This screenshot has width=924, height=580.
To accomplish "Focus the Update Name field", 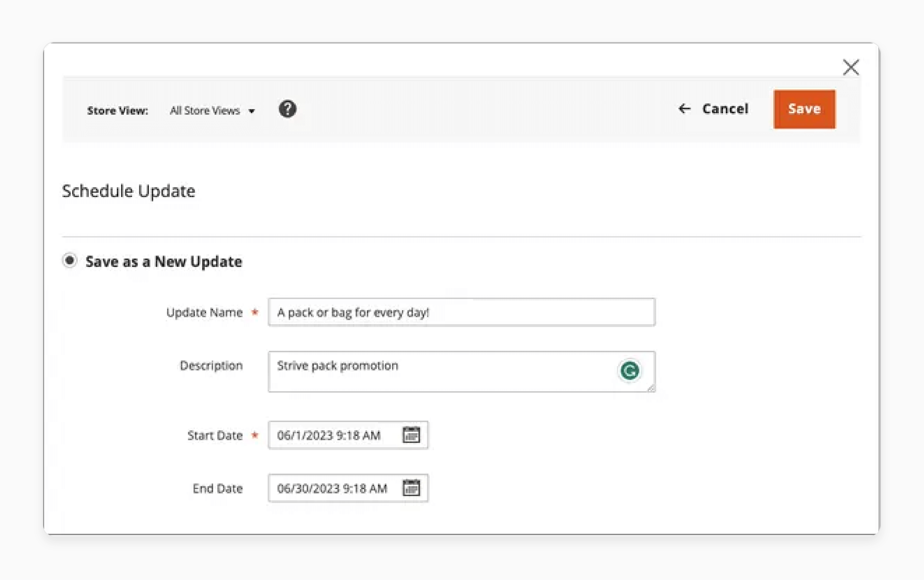I will click(461, 312).
